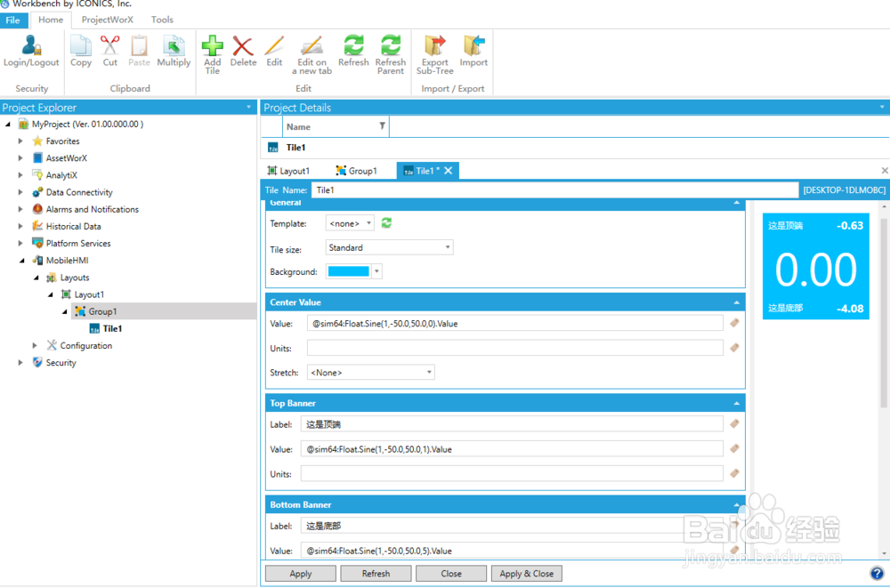Image resolution: width=890 pixels, height=588 pixels.
Task: Click tag browse icon for Top Banner Units
Action: [x=734, y=472]
